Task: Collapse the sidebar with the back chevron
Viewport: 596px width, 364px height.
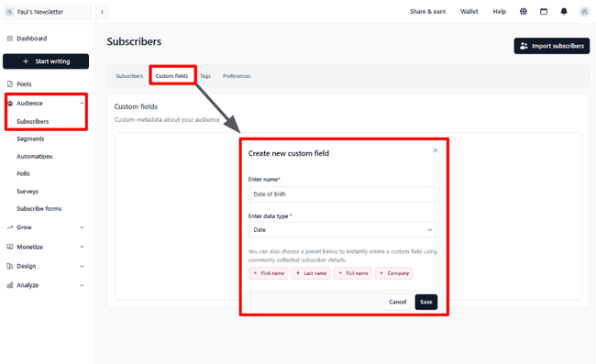Action: click(x=102, y=12)
